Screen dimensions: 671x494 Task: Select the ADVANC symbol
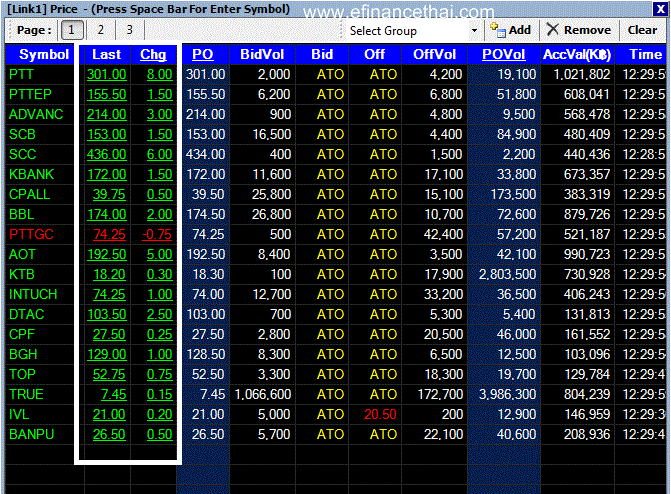pyautogui.click(x=36, y=115)
